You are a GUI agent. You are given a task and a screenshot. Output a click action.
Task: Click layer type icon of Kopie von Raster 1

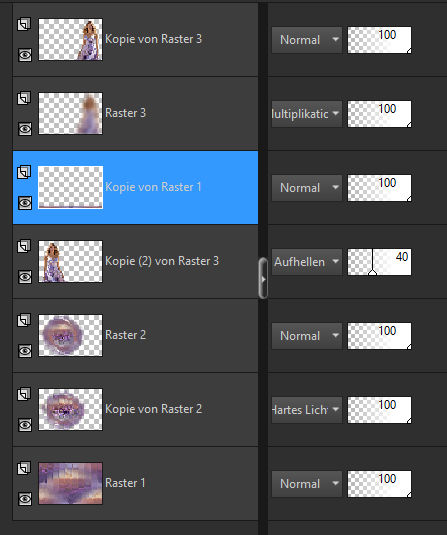point(24,172)
